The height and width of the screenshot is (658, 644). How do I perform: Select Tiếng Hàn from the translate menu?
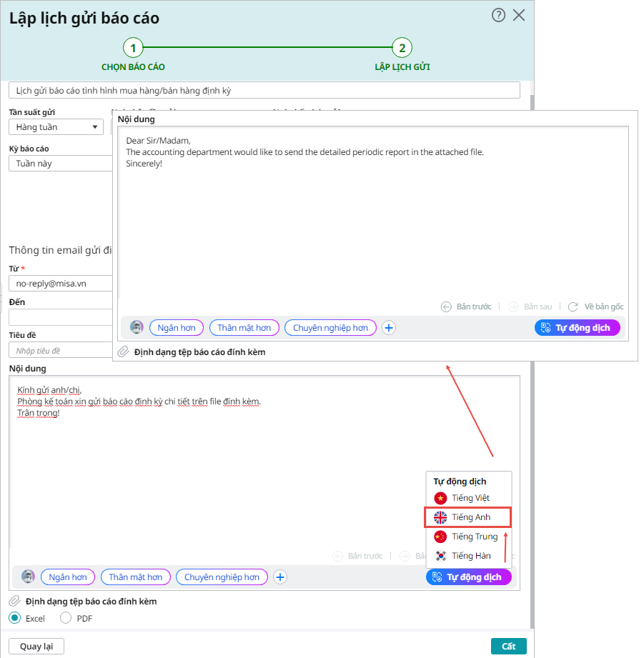(x=468, y=556)
